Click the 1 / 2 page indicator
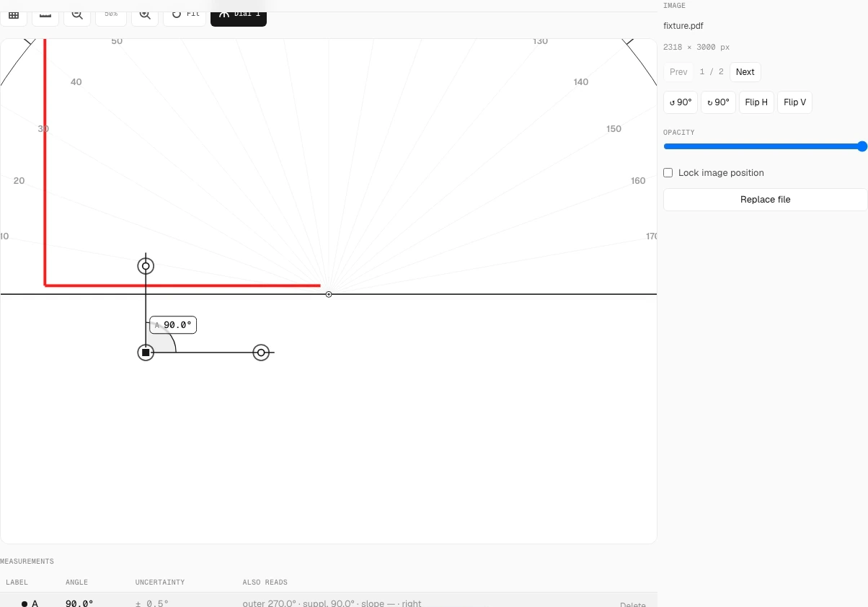The image size is (868, 607). point(712,72)
